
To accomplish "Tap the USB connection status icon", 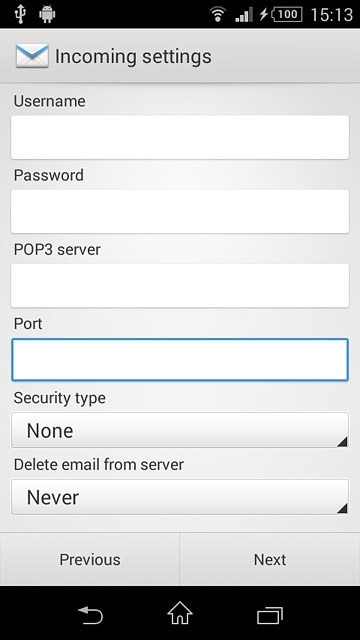I will click(x=19, y=14).
